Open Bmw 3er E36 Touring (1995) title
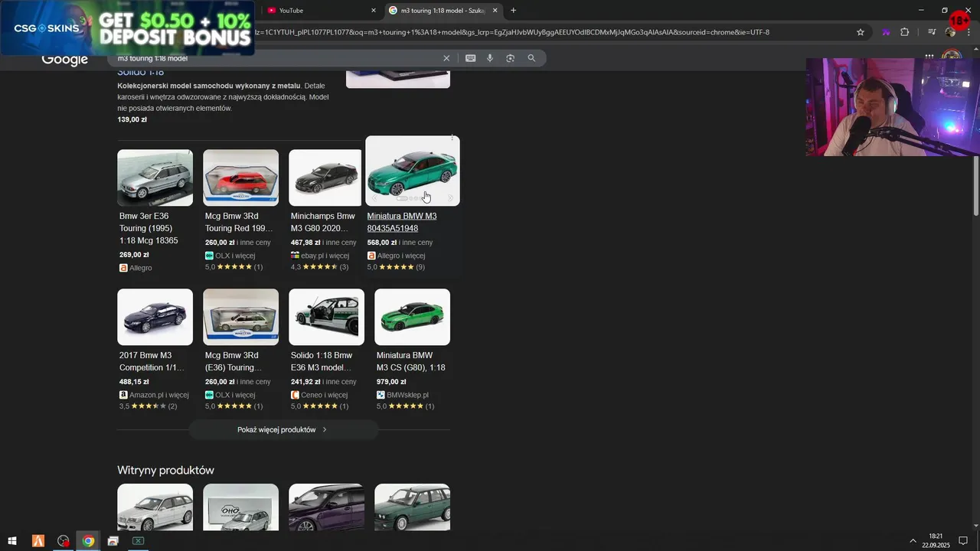This screenshot has width=980, height=551. point(149,228)
